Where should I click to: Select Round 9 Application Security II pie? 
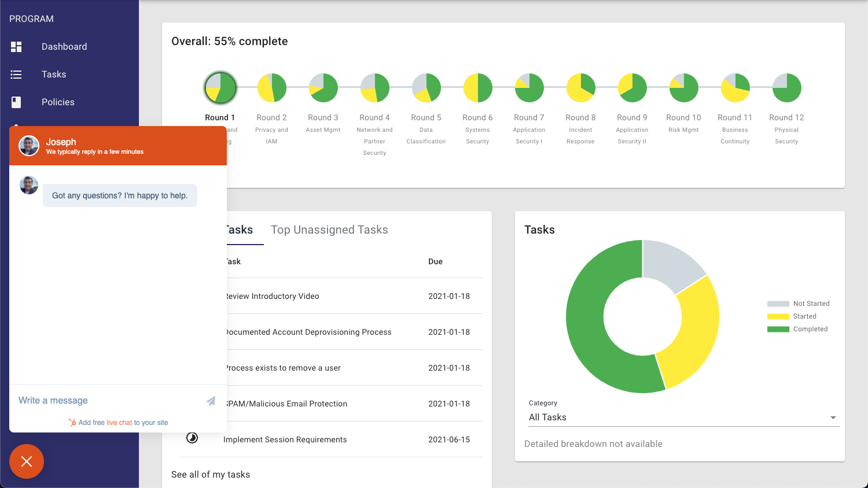[x=632, y=88]
